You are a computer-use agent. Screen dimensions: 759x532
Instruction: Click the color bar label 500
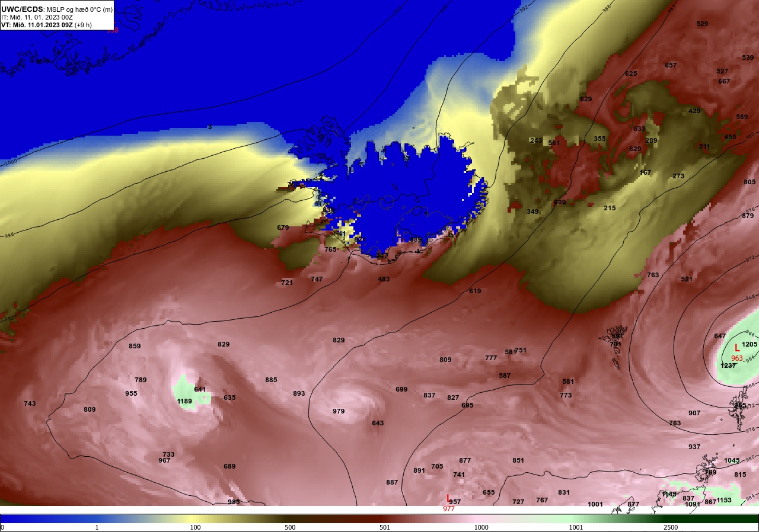click(x=290, y=527)
